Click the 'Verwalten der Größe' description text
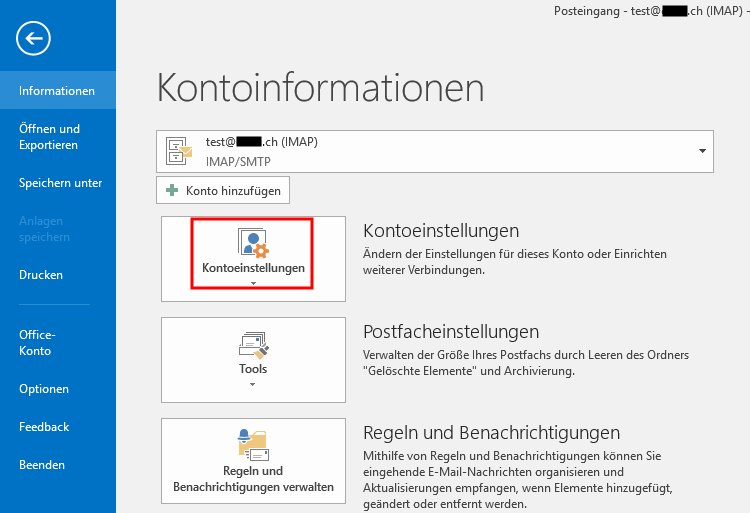 pos(526,363)
